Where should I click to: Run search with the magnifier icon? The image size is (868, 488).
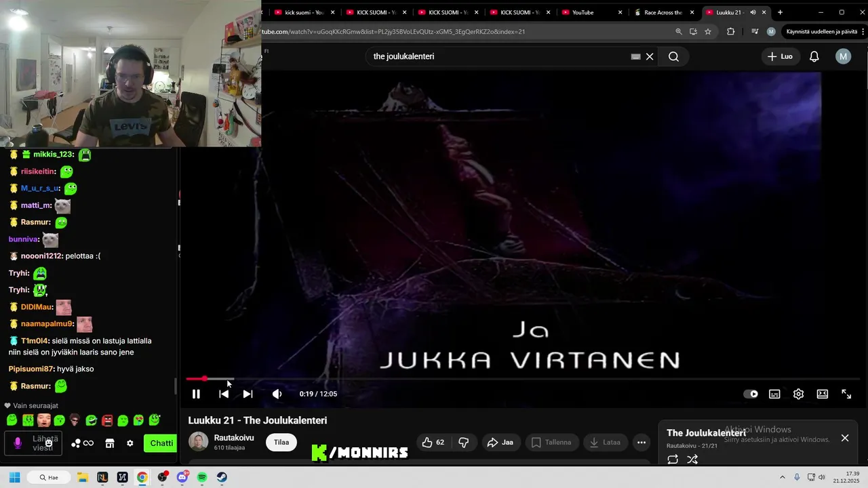pyautogui.click(x=673, y=56)
